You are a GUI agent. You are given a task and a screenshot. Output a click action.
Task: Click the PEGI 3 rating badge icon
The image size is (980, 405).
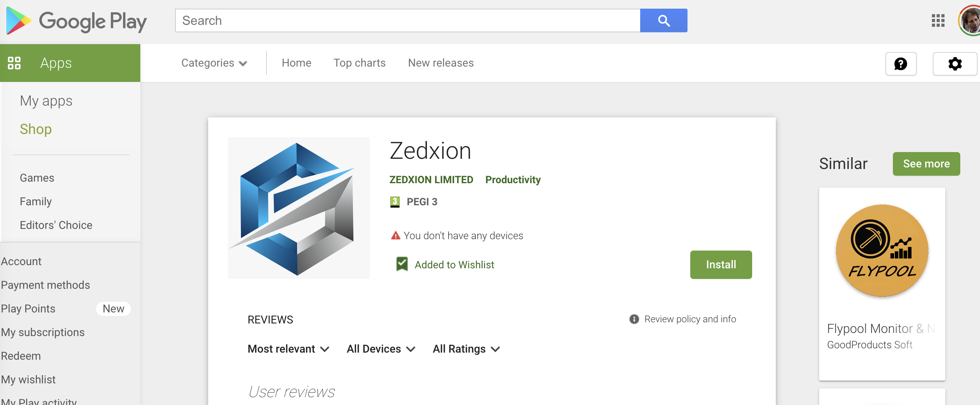click(395, 202)
